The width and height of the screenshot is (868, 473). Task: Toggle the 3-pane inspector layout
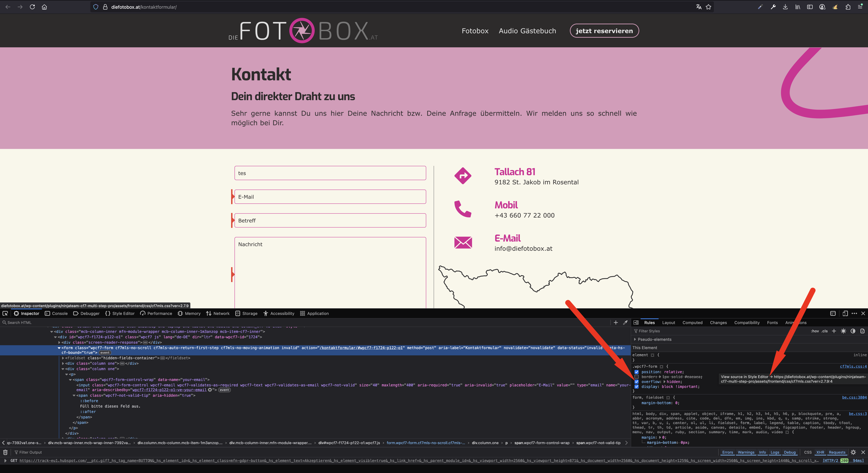pos(636,322)
